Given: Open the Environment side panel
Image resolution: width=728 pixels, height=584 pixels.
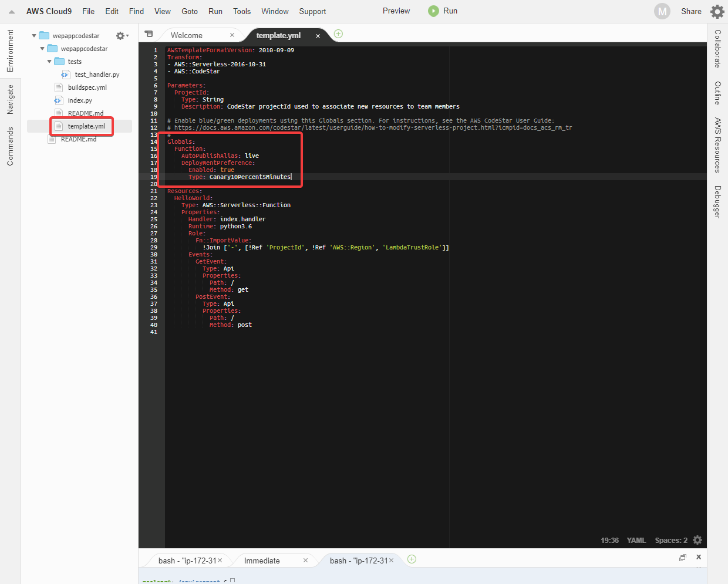Looking at the screenshot, I should pyautogui.click(x=10, y=51).
